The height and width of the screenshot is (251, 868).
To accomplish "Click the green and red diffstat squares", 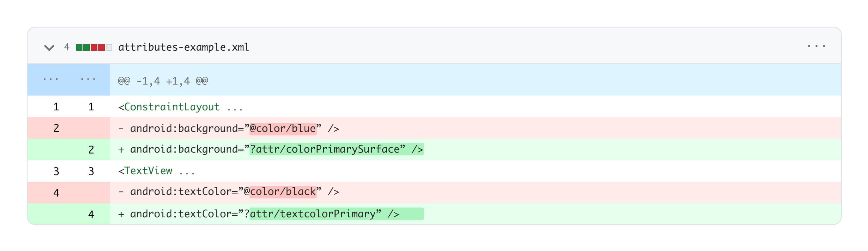I will click(94, 47).
